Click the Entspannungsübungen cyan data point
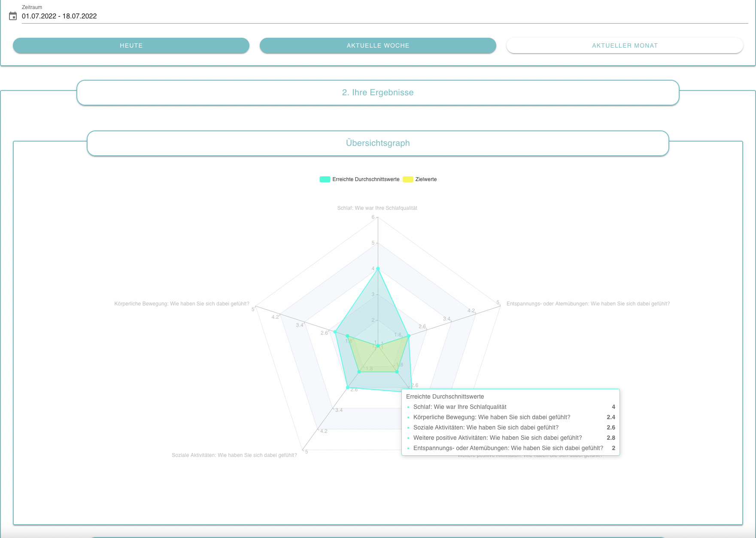 click(408, 336)
